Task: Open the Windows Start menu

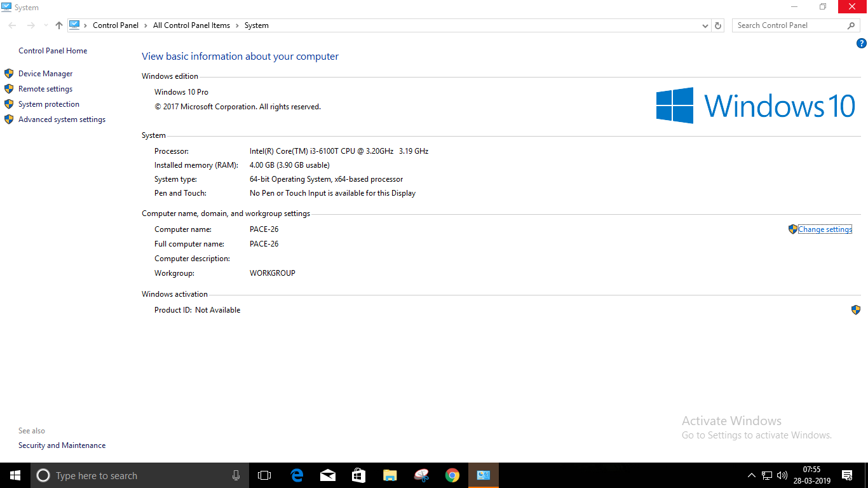Action: (x=15, y=475)
